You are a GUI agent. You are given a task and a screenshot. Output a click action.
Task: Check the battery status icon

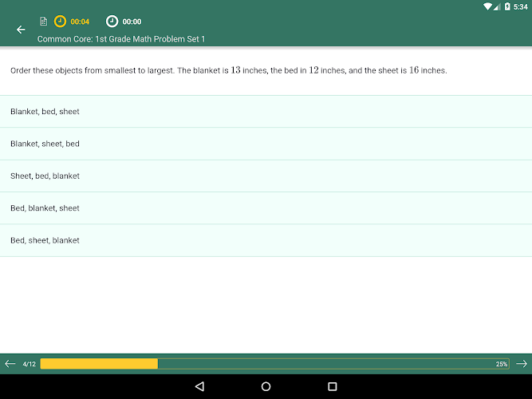pyautogui.click(x=507, y=6)
